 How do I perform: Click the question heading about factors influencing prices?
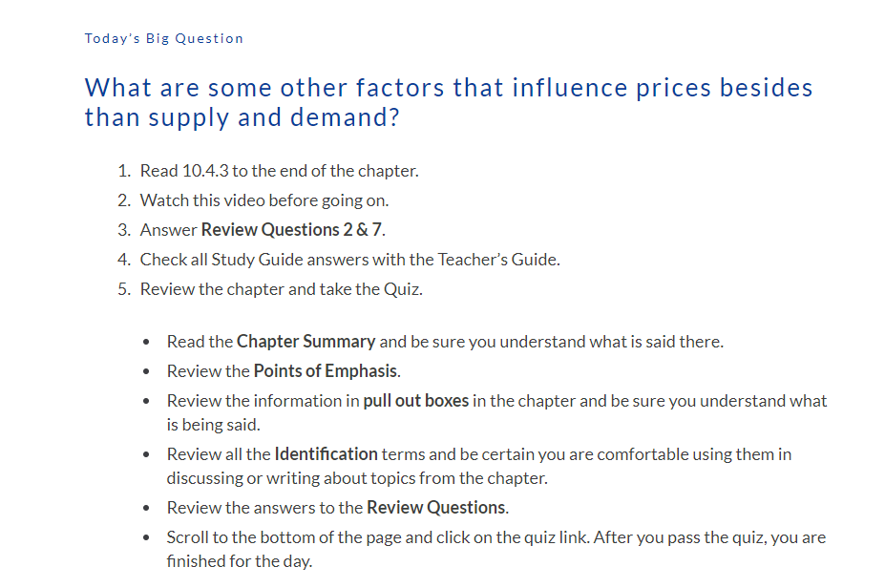(x=449, y=103)
